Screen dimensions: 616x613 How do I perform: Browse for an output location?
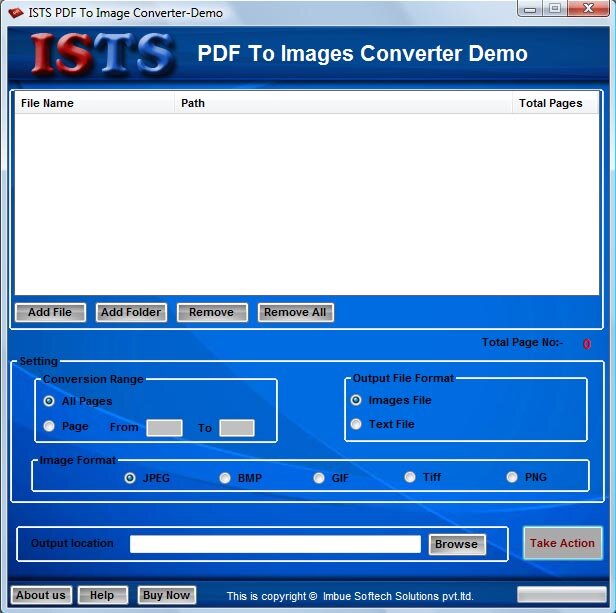(x=457, y=544)
